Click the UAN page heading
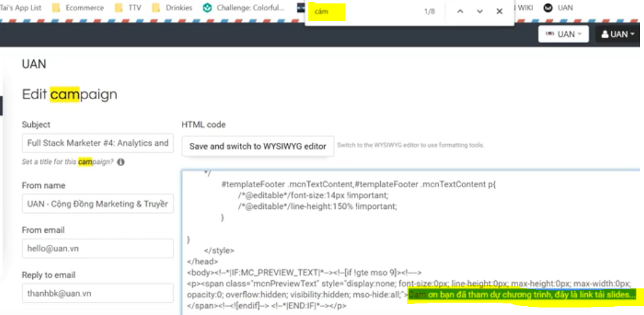The height and width of the screenshot is (315, 644). click(x=34, y=64)
